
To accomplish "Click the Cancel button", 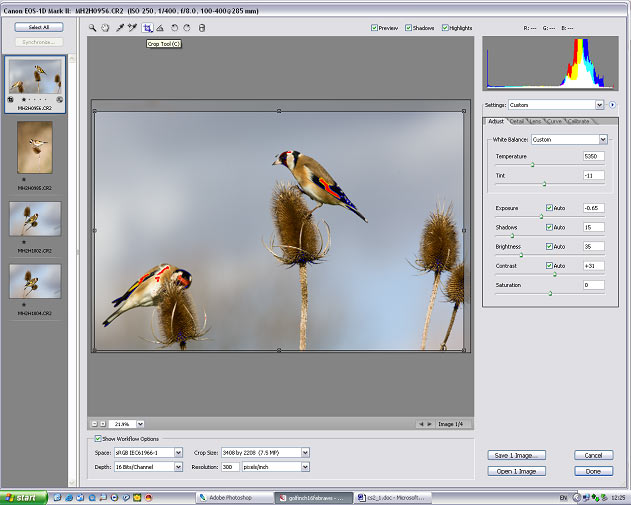I will tap(594, 455).
